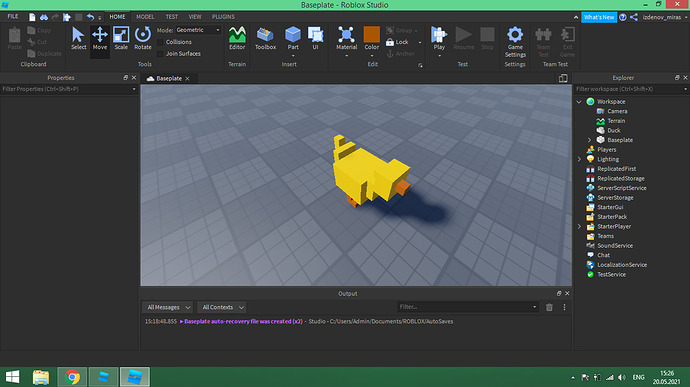
Task: Open the Toolbox panel
Action: (265, 38)
